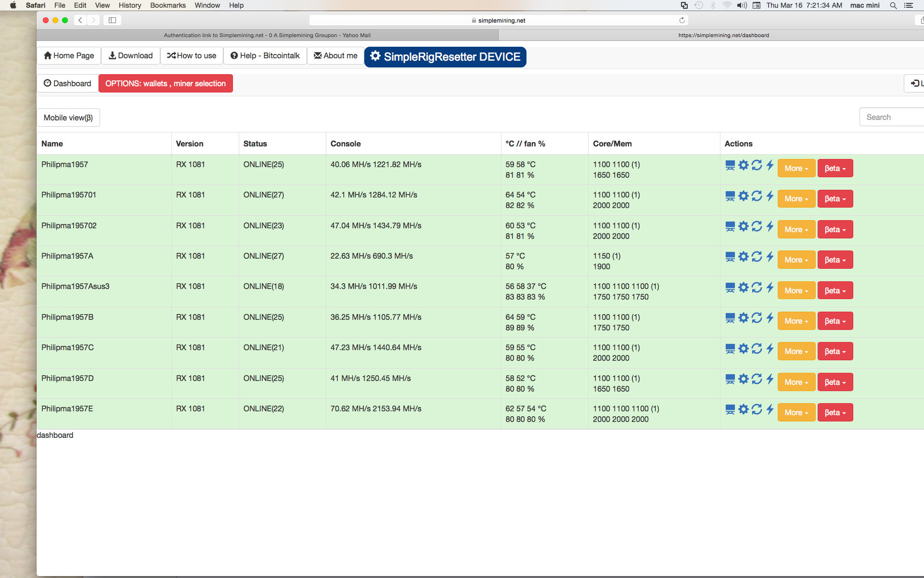Click Safari reload page icon
This screenshot has width=924, height=578.
tap(682, 20)
